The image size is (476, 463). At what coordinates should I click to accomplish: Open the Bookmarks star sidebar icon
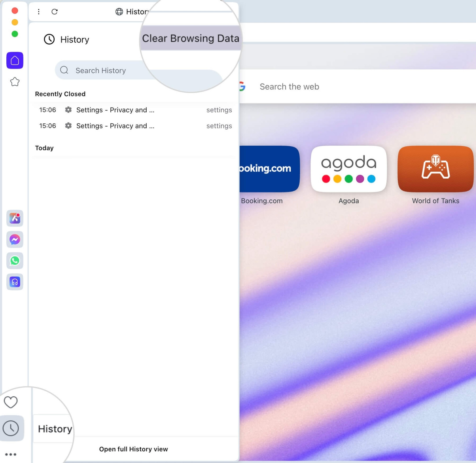coord(15,82)
